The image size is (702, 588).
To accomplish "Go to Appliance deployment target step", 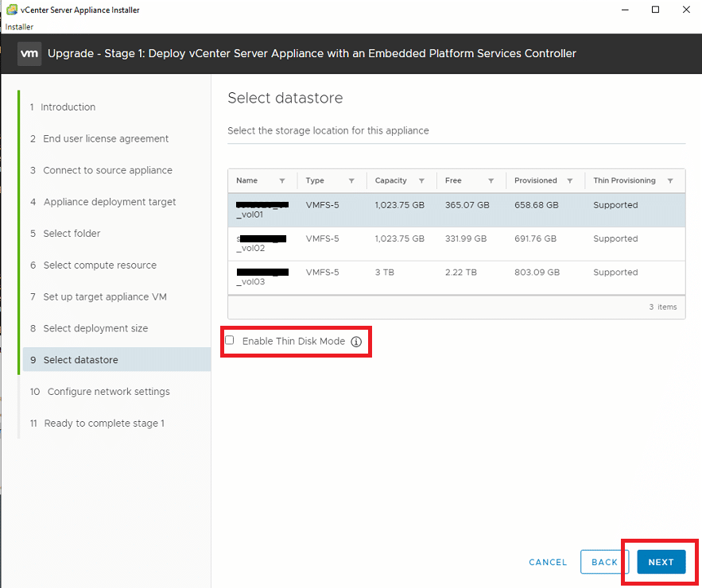I will coord(103,202).
